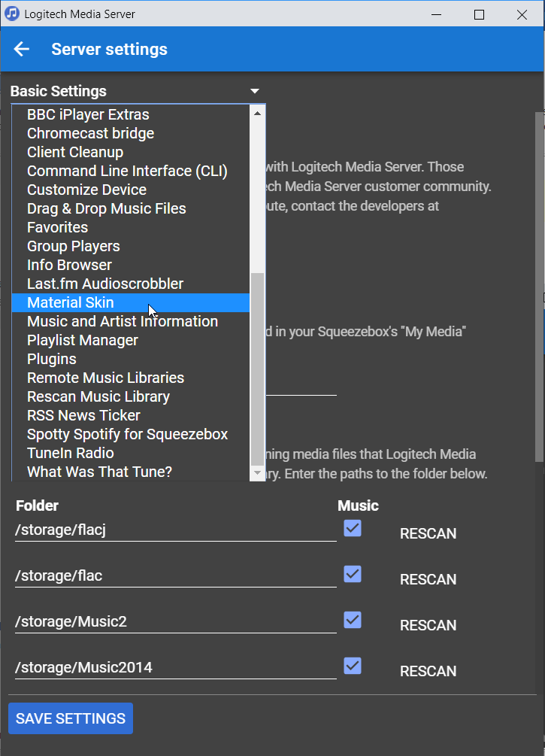Uncheck Music checkbox for /storage/flacj
The height and width of the screenshot is (756, 545).
point(352,529)
